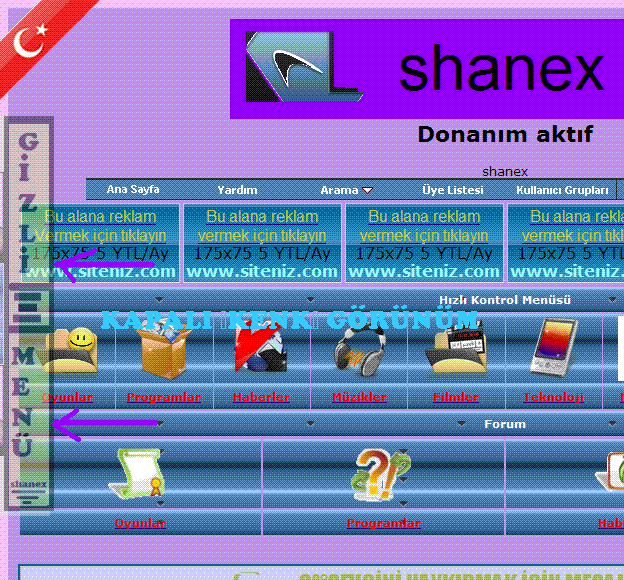Open the Haberler red icon
Viewport: 624px width, 580px height.
(x=261, y=348)
